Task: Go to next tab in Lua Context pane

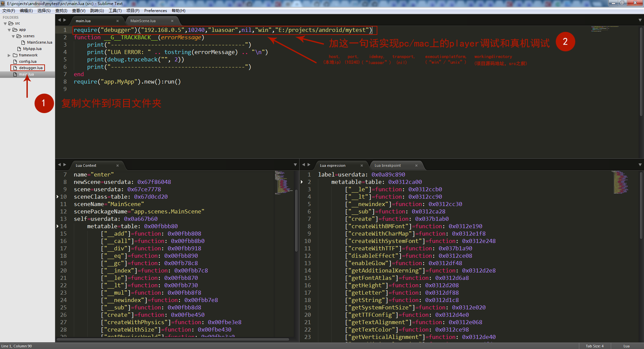Action: click(65, 165)
